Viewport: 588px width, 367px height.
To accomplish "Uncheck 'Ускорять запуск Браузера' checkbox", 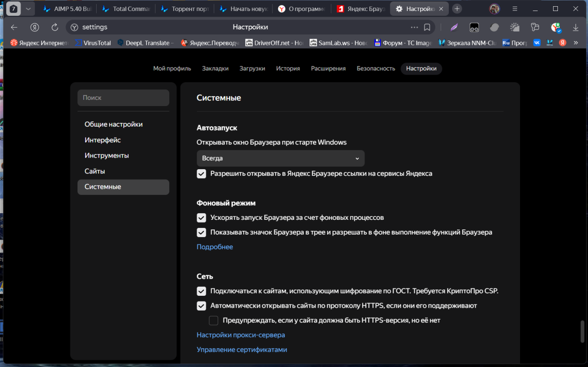I will point(201,218).
